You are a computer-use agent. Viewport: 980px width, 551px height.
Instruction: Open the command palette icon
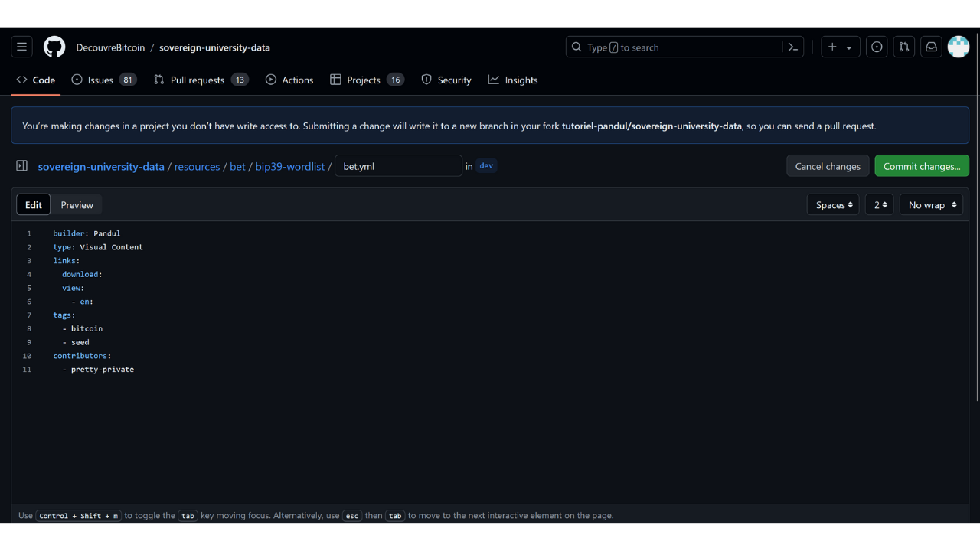[793, 47]
